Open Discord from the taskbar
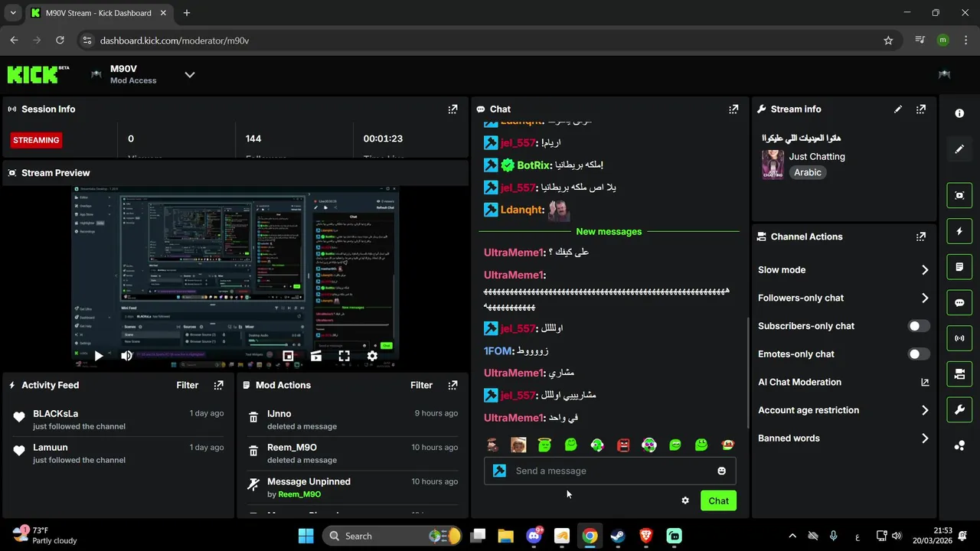Image resolution: width=980 pixels, height=551 pixels. click(x=534, y=536)
